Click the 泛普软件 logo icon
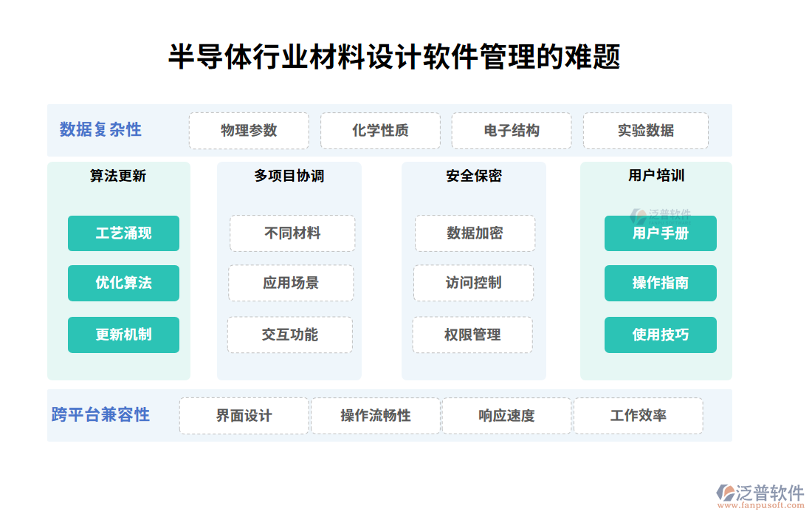812x517 pixels. 726,492
